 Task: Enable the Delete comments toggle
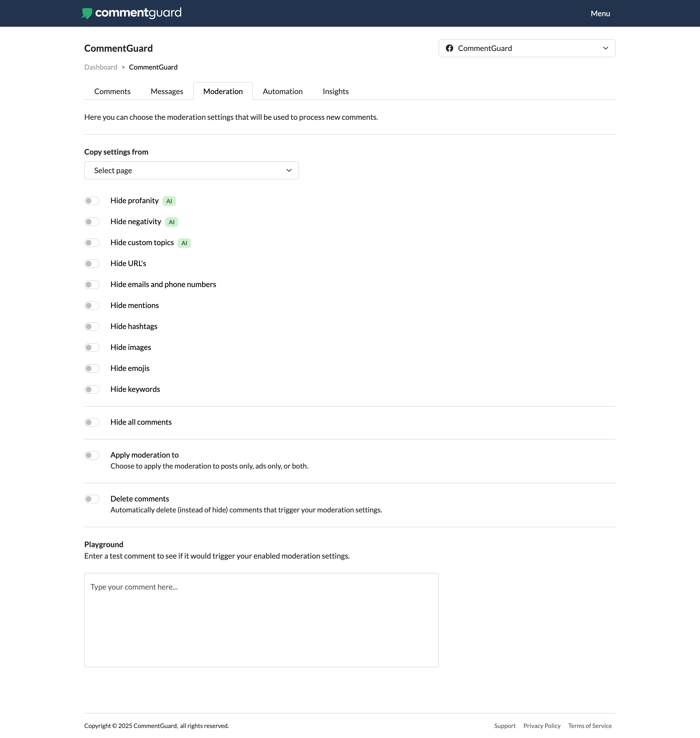coord(92,499)
